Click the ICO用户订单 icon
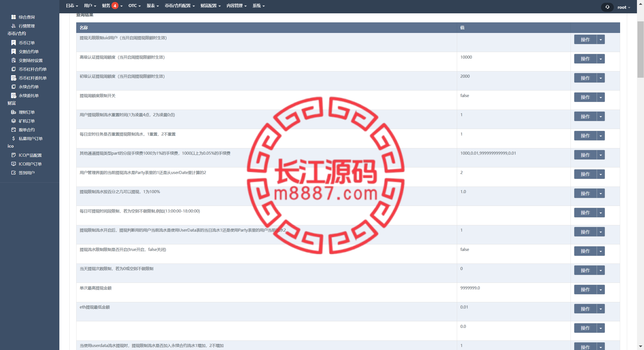The image size is (644, 350). [14, 164]
